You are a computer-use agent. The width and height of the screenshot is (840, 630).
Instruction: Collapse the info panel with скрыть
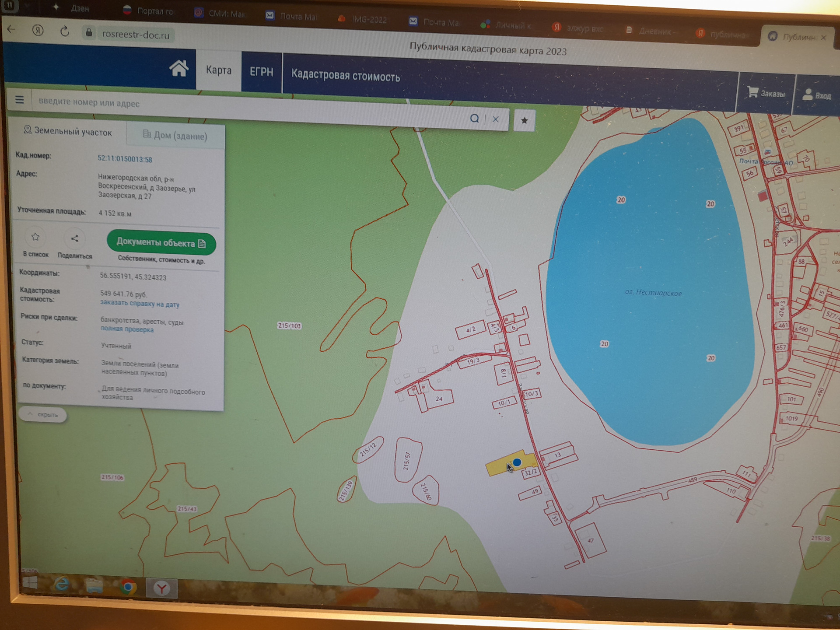pyautogui.click(x=43, y=414)
